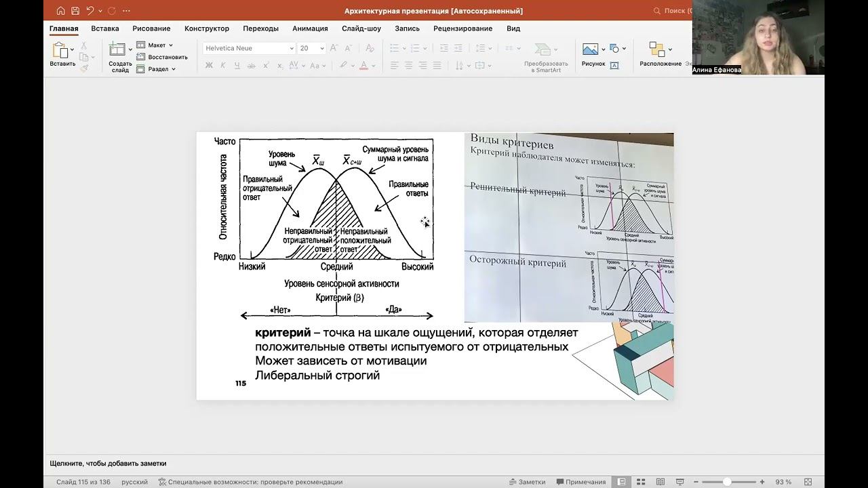This screenshot has height=488, width=868.
Task: Toggle underline formatting Ч
Action: pos(237,66)
